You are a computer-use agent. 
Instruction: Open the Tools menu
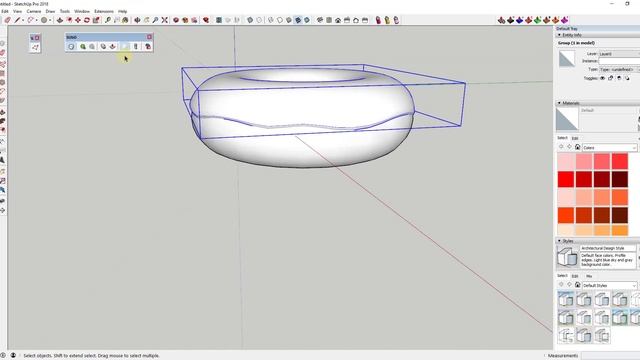click(x=65, y=11)
